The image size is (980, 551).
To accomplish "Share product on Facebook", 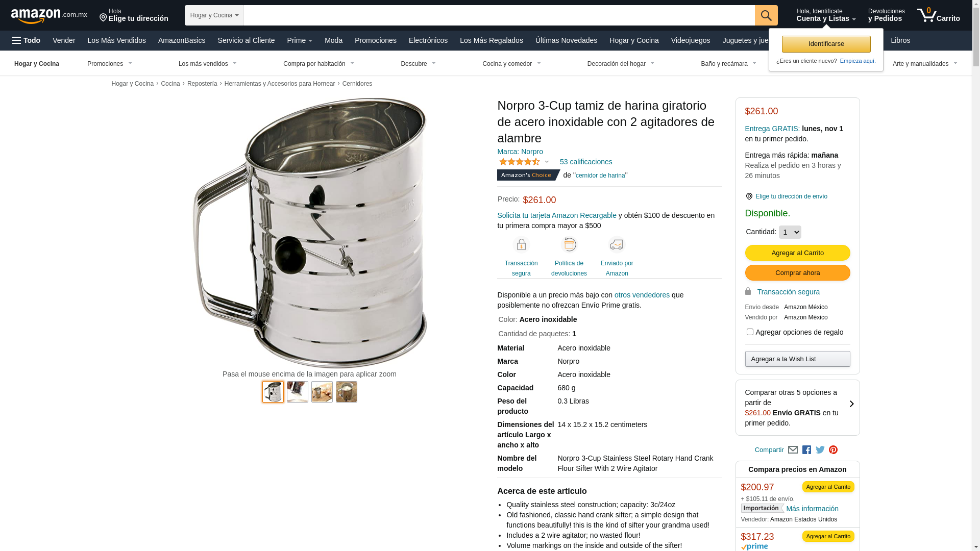I will (x=806, y=450).
